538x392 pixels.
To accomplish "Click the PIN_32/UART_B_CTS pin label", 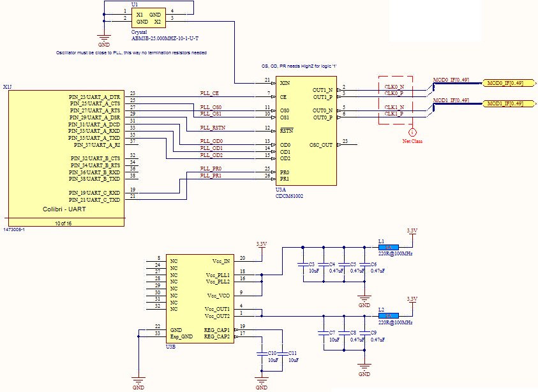I will (95, 158).
